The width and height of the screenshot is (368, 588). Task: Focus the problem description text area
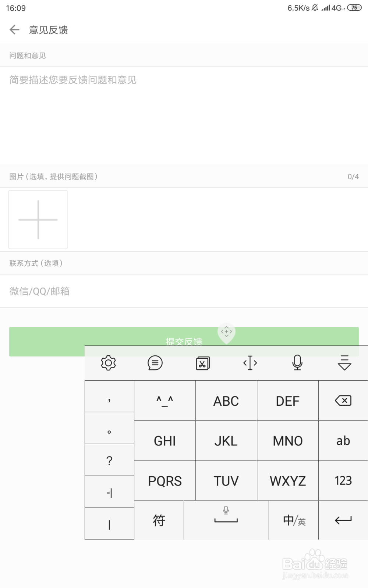tap(184, 116)
